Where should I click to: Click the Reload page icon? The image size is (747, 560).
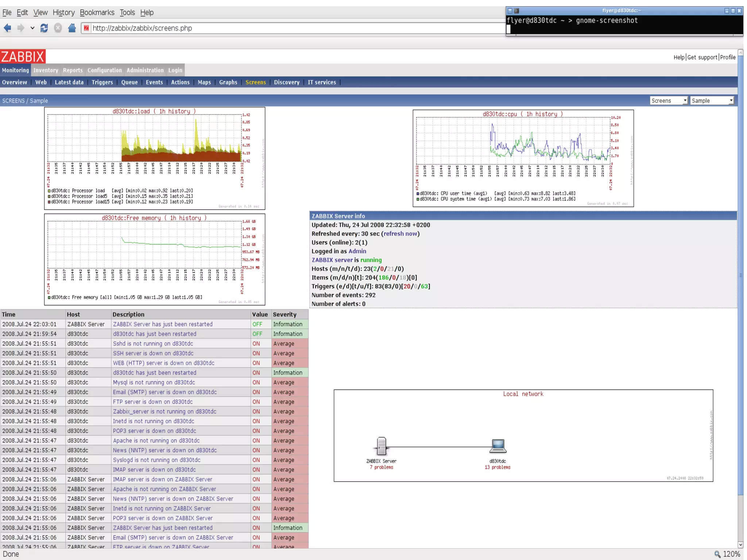pyautogui.click(x=44, y=28)
